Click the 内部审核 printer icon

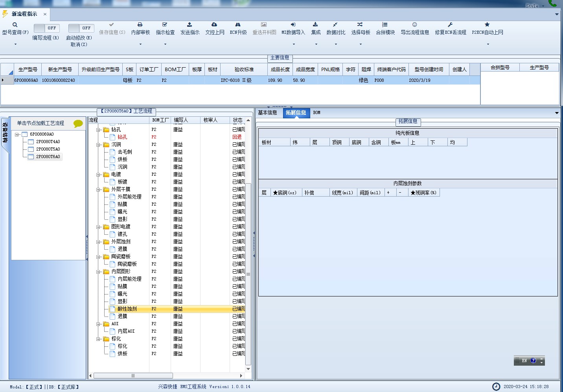click(x=140, y=24)
